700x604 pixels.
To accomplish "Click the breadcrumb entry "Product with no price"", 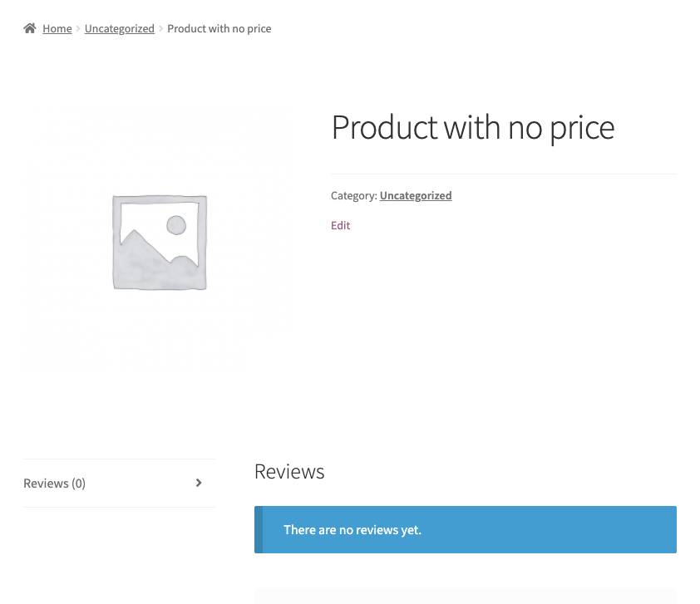I will (x=219, y=28).
